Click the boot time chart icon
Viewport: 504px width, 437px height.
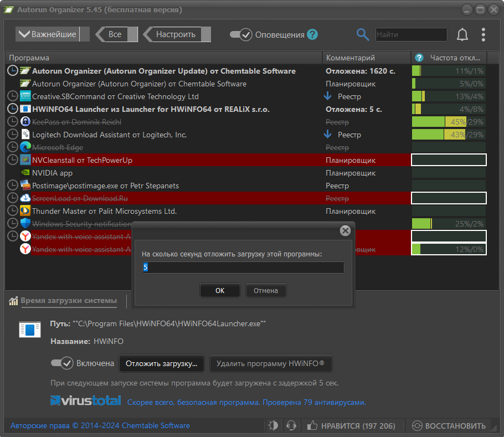pos(13,301)
